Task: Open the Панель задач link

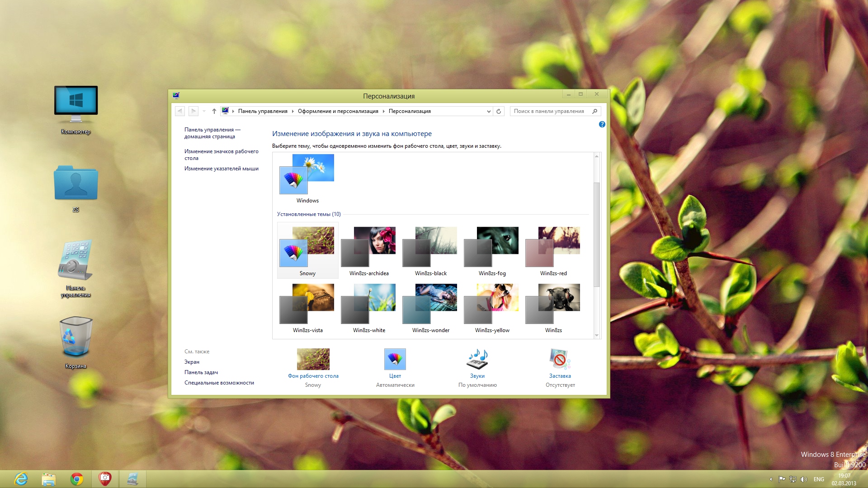Action: [201, 372]
